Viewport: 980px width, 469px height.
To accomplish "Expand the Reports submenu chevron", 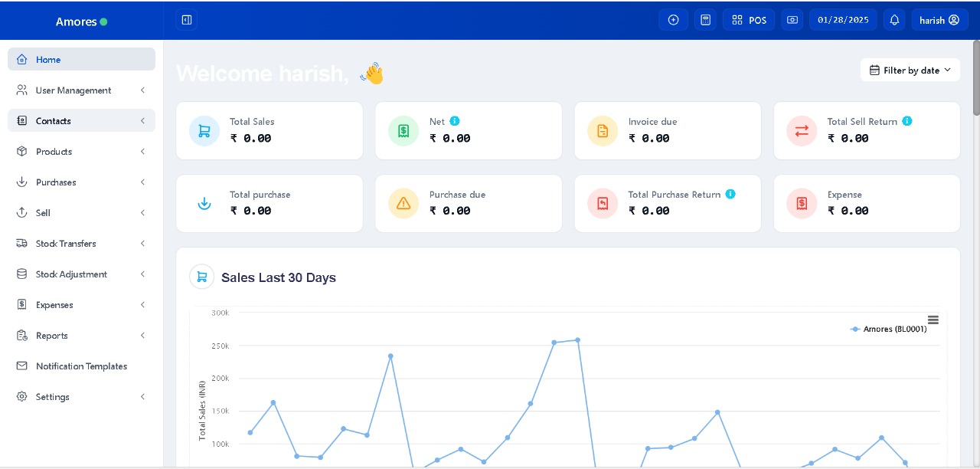I will point(142,335).
